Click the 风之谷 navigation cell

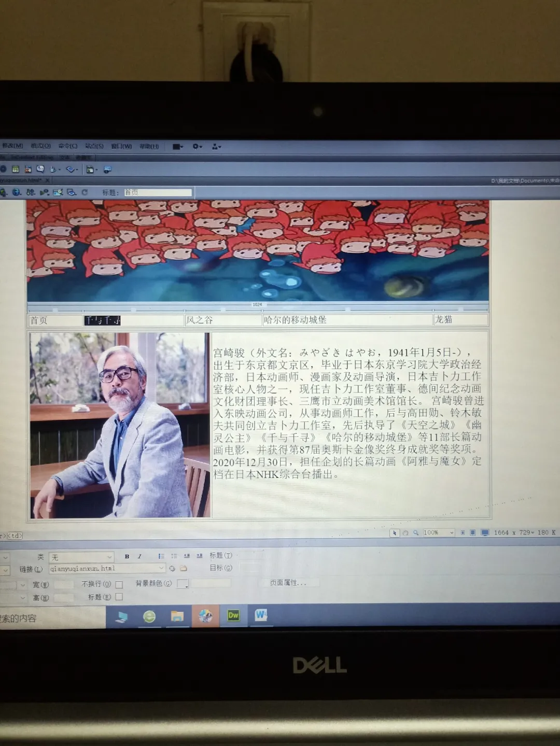pyautogui.click(x=223, y=320)
